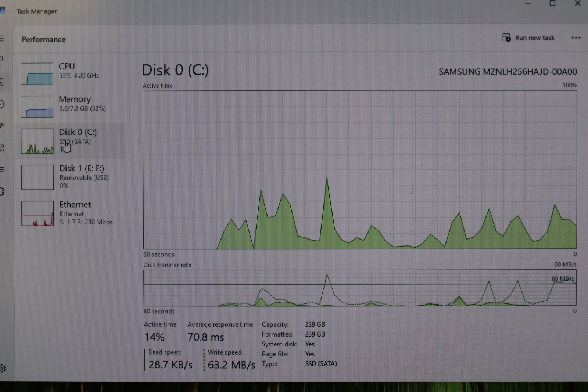Click the Disk transfer rate graph
The height and width of the screenshot is (392, 588).
360,288
